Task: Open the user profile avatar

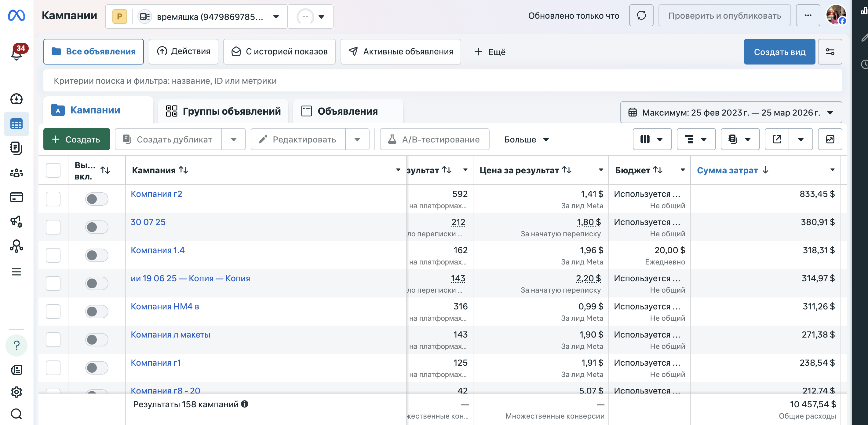Action: click(836, 15)
